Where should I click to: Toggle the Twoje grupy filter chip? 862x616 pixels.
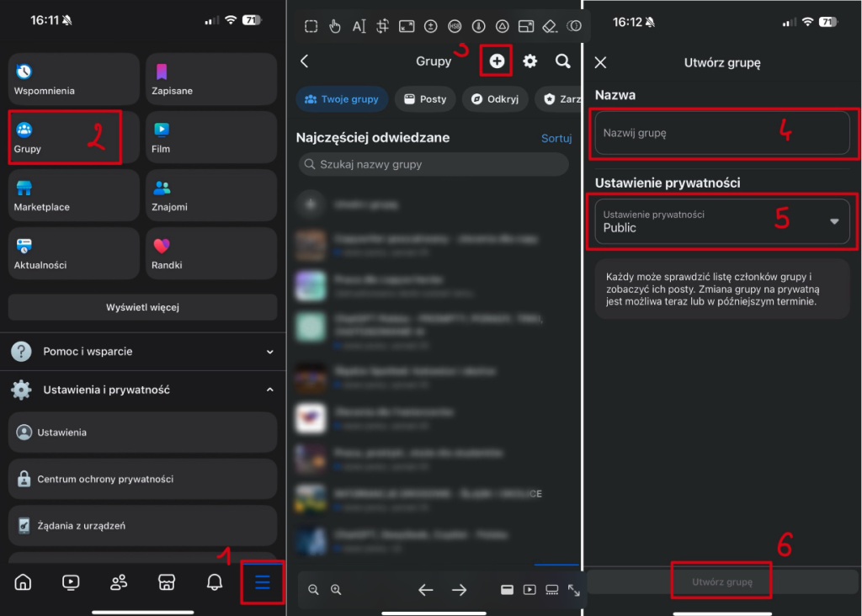pos(342,98)
